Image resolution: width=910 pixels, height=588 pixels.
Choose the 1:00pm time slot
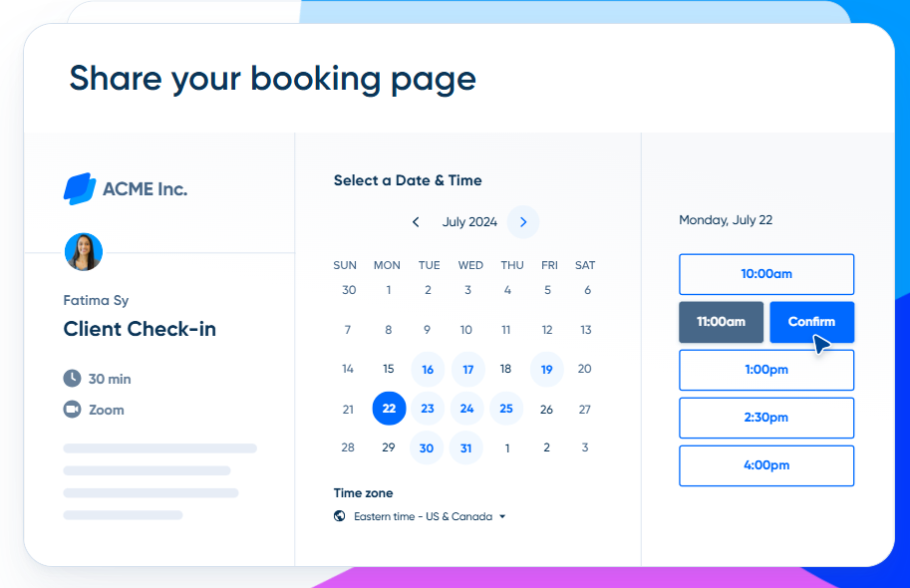click(766, 370)
